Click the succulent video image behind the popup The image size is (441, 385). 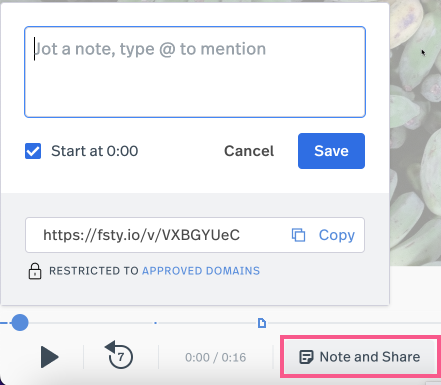pyautogui.click(x=415, y=133)
